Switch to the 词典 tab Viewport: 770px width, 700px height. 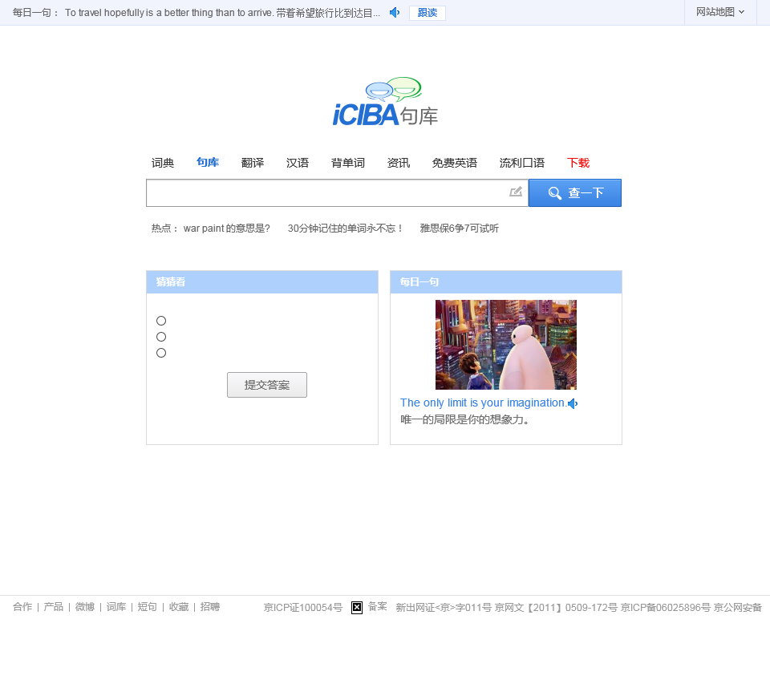pos(163,163)
